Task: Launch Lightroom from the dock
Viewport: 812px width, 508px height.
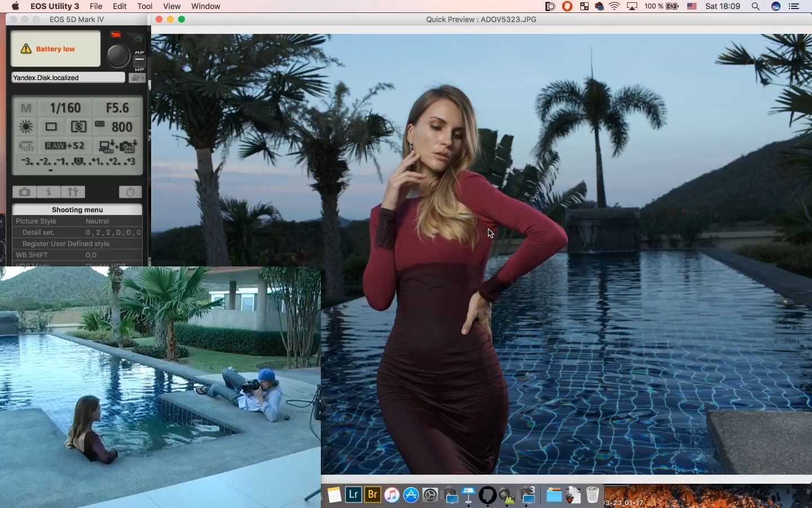Action: (x=354, y=495)
